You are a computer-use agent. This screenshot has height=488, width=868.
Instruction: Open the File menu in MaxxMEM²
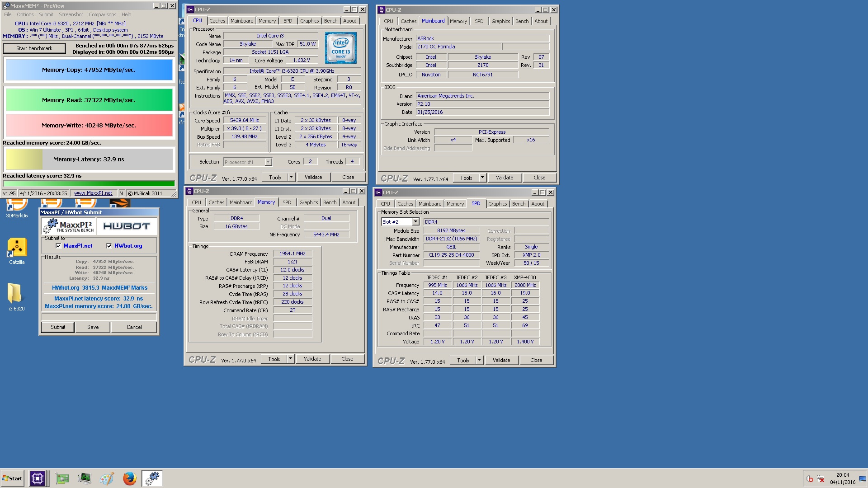click(x=8, y=14)
